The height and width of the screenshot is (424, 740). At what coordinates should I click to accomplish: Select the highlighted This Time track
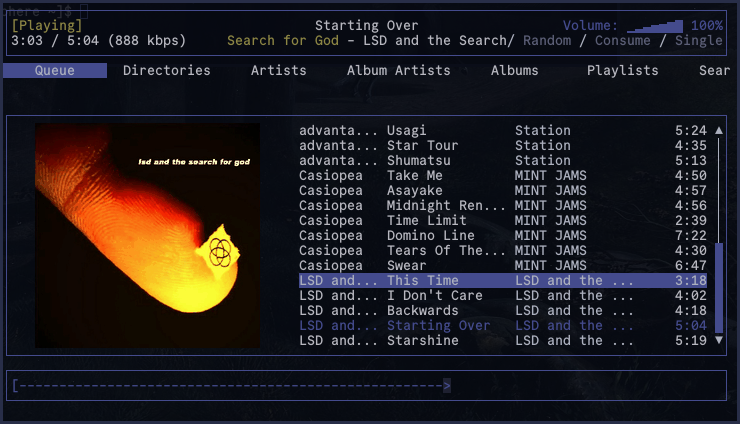click(x=503, y=280)
